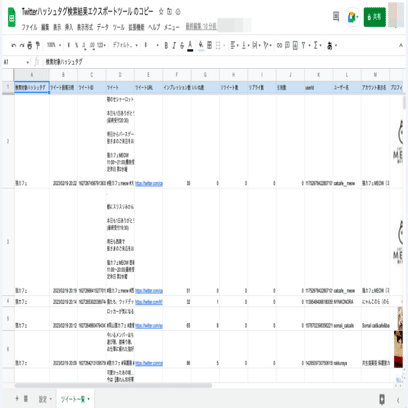Open the データ menu

103,27
